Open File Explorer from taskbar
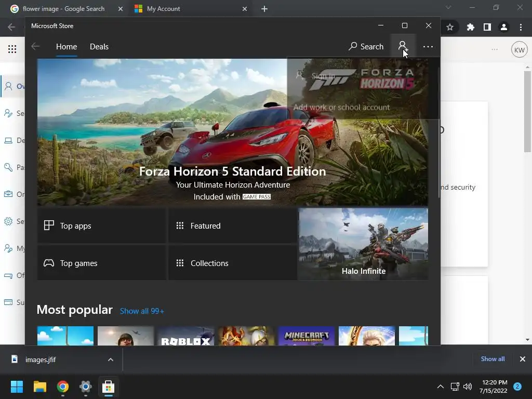 pos(39,387)
